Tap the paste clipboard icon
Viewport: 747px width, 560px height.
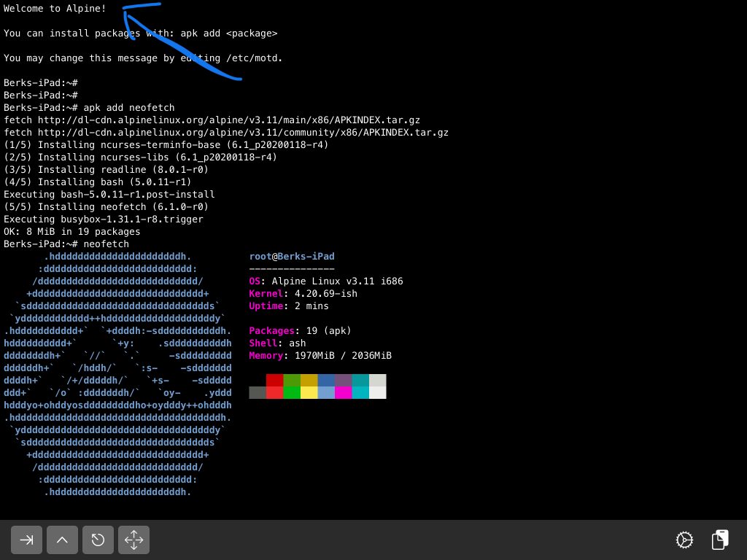coord(719,540)
